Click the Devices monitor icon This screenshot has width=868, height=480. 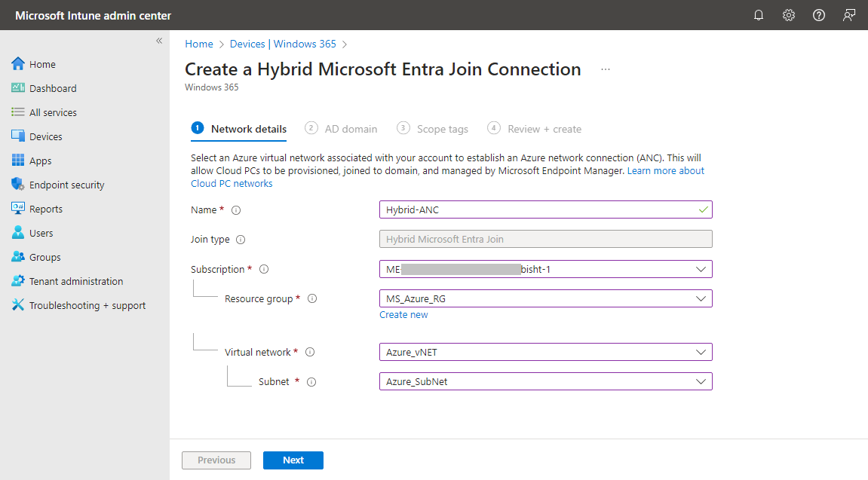[x=17, y=136]
